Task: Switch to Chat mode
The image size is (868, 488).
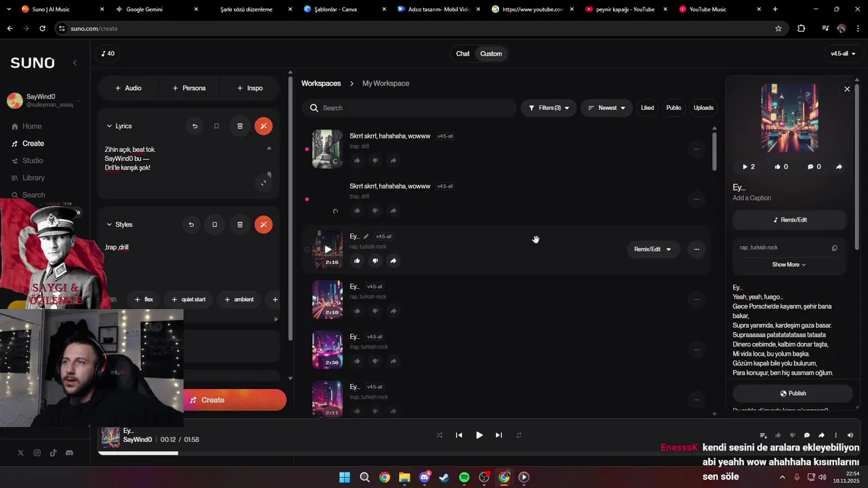Action: [462, 54]
